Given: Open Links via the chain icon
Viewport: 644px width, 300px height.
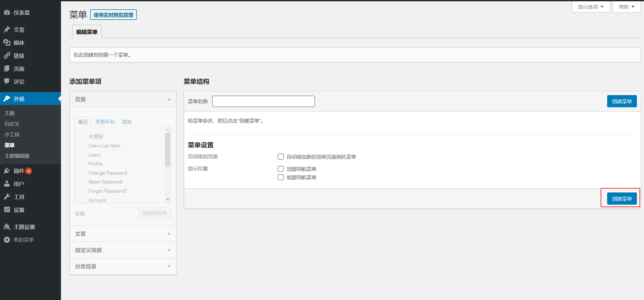Looking at the screenshot, I should 7,56.
